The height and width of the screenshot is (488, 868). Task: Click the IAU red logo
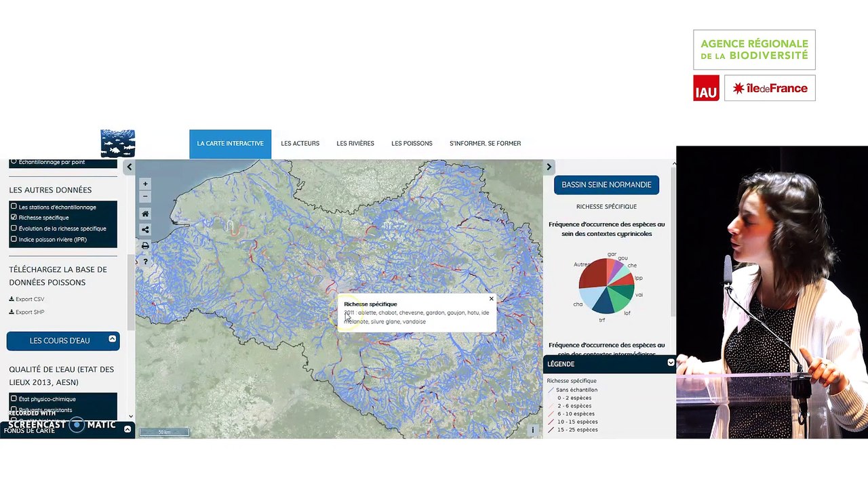coord(706,88)
